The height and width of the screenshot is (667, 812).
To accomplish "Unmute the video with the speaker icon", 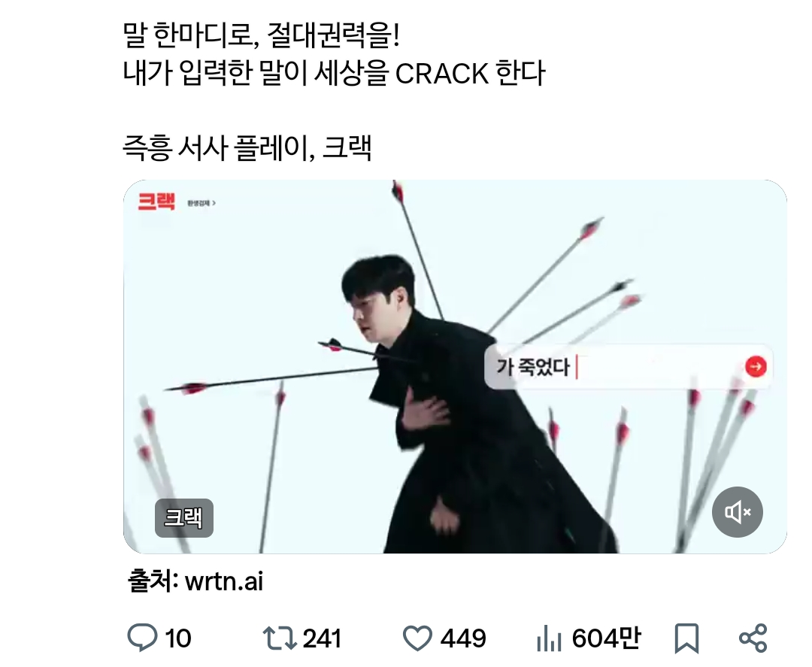I will pos(738,512).
